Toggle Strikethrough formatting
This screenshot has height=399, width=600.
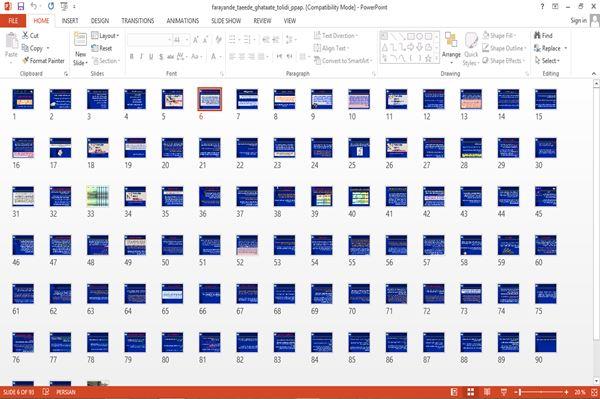170,57
